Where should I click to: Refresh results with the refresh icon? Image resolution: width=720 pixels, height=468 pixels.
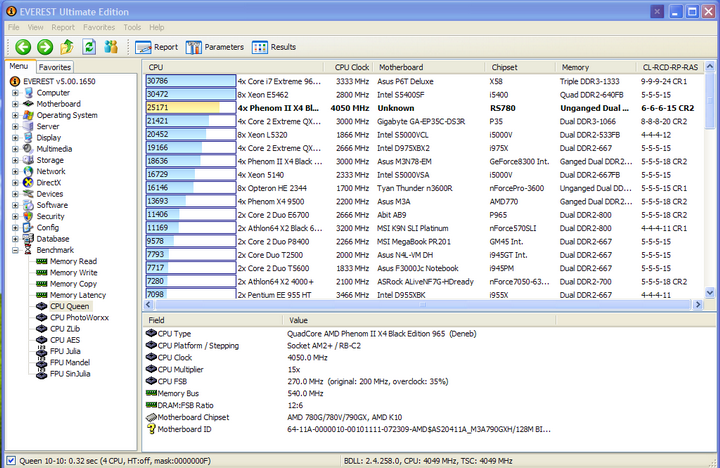89,47
